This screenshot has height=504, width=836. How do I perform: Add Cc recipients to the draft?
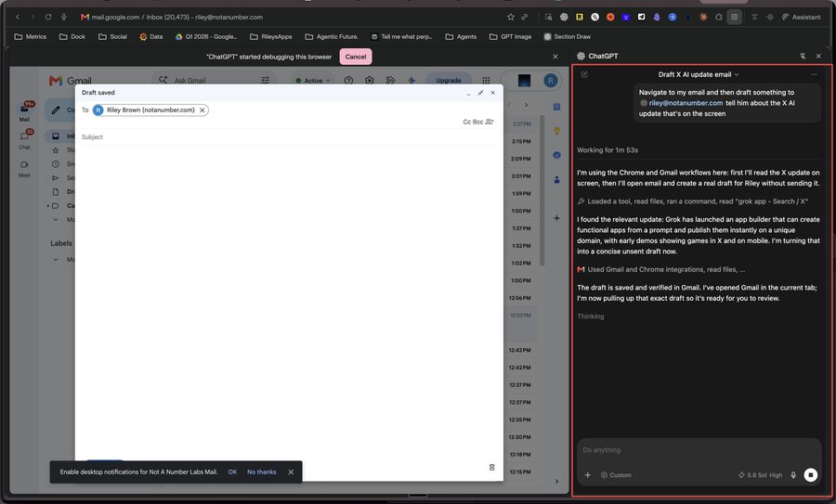coord(466,122)
